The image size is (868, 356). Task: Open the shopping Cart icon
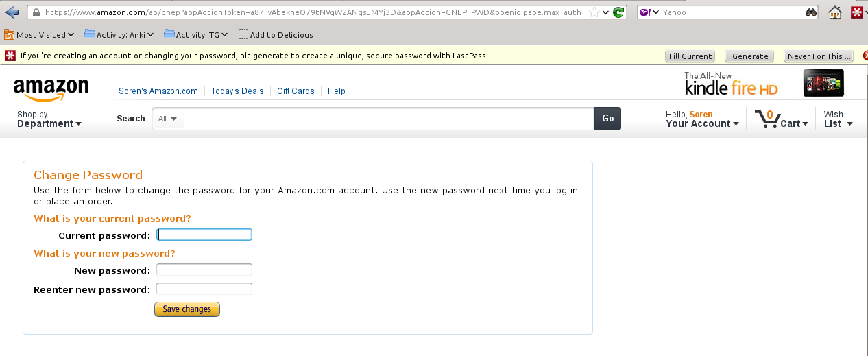(x=781, y=119)
